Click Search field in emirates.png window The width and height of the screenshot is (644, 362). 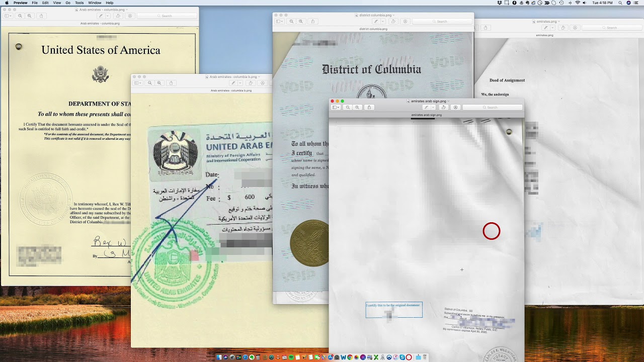pos(612,28)
